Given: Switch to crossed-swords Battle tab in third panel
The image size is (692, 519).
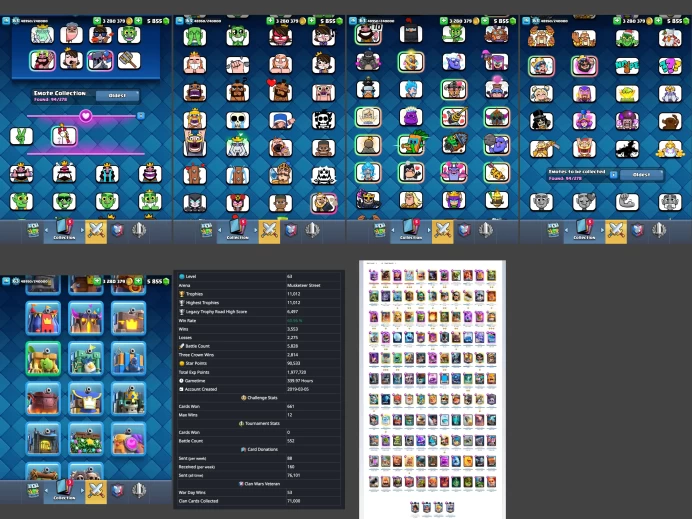Looking at the screenshot, I should pyautogui.click(x=442, y=231).
